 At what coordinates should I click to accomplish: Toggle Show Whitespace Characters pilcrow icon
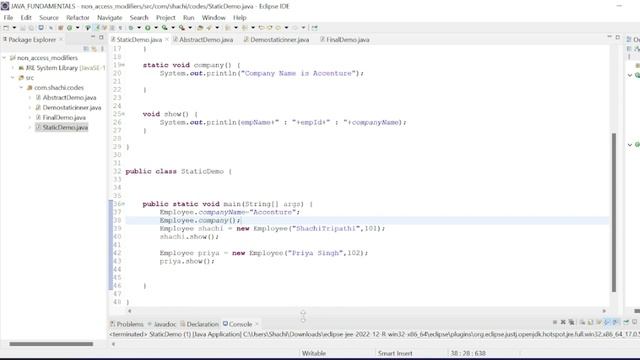pyautogui.click(x=120, y=28)
